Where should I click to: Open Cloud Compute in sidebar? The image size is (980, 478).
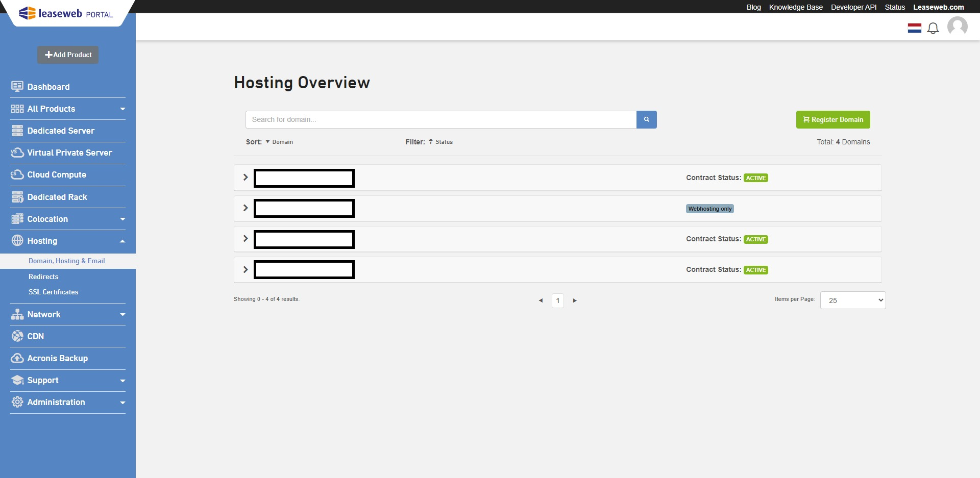(x=57, y=174)
